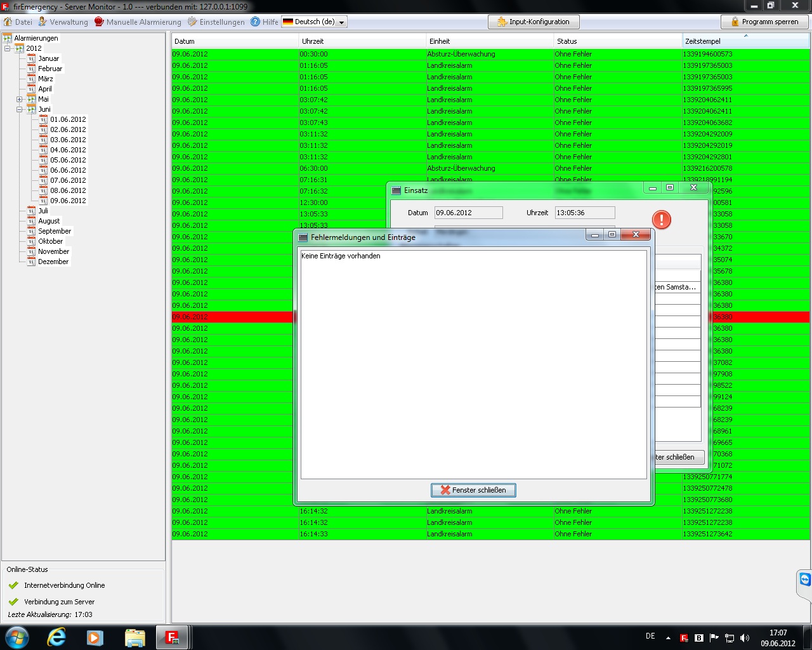Image resolution: width=812 pixels, height=650 pixels.
Task: Open the Einstellungen menu
Action: [216, 22]
